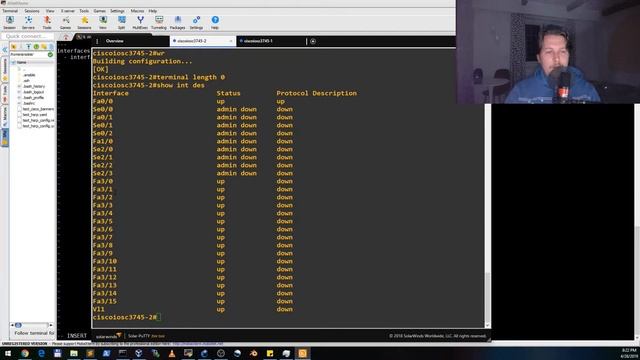The height and width of the screenshot is (360, 640).
Task: Open the Sessions menu
Action: (x=32, y=11)
